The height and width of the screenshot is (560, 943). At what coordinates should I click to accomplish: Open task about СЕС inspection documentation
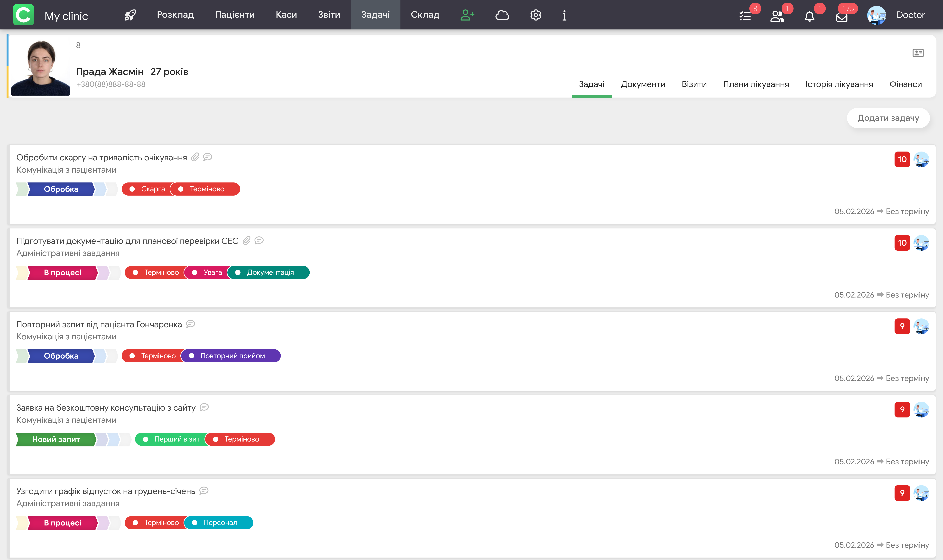click(127, 241)
